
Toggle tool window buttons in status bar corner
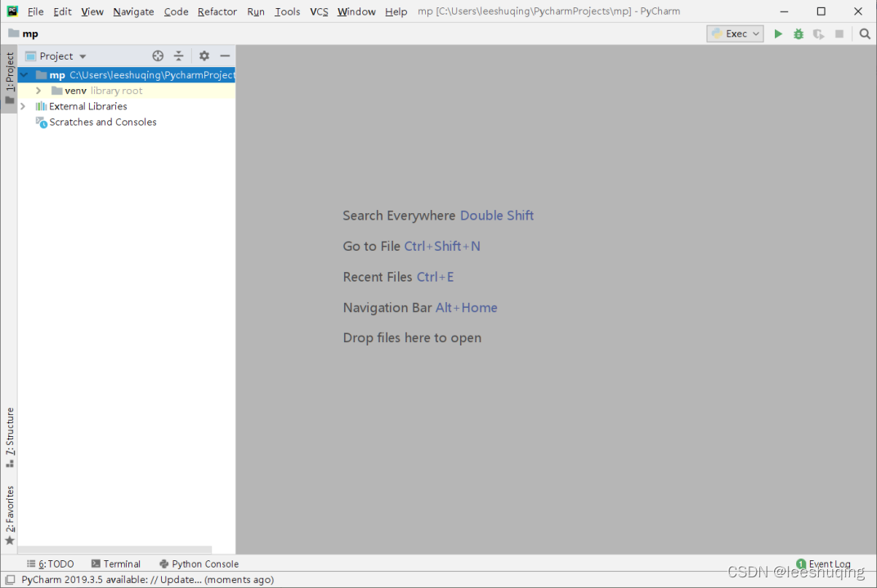click(10, 580)
